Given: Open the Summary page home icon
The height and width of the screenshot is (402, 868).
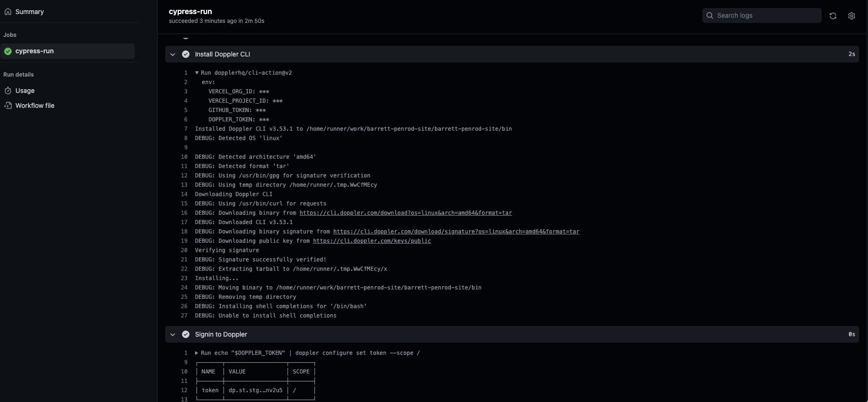Looking at the screenshot, I should [8, 12].
